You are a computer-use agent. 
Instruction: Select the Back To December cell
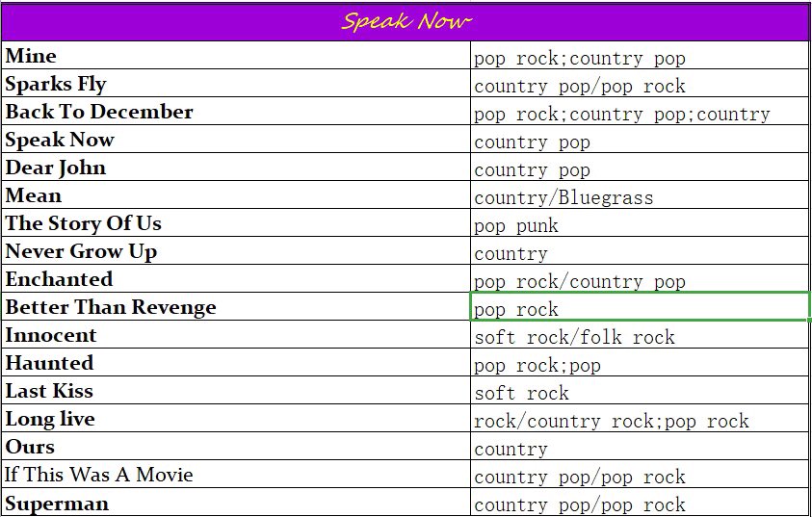(236, 111)
